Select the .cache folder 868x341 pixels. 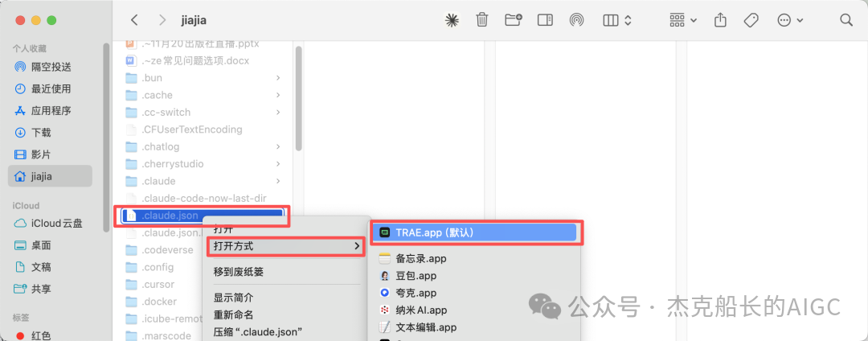click(203, 95)
